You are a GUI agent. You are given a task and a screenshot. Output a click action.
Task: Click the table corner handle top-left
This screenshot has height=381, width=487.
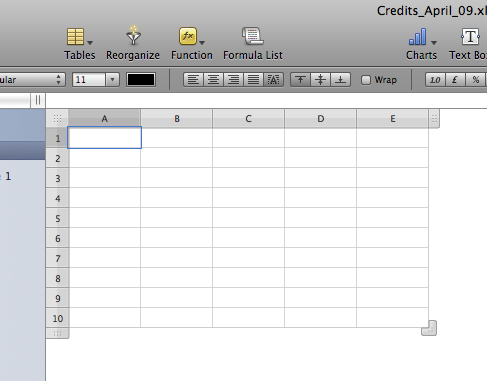click(57, 118)
